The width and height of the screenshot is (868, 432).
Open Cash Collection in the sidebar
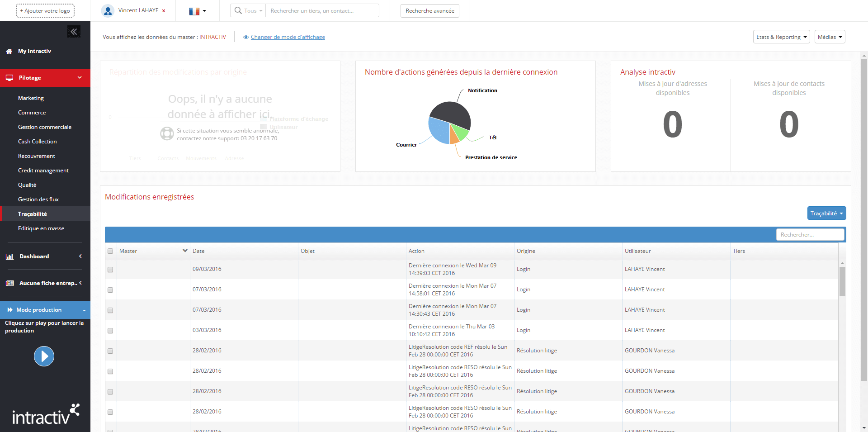pos(38,142)
